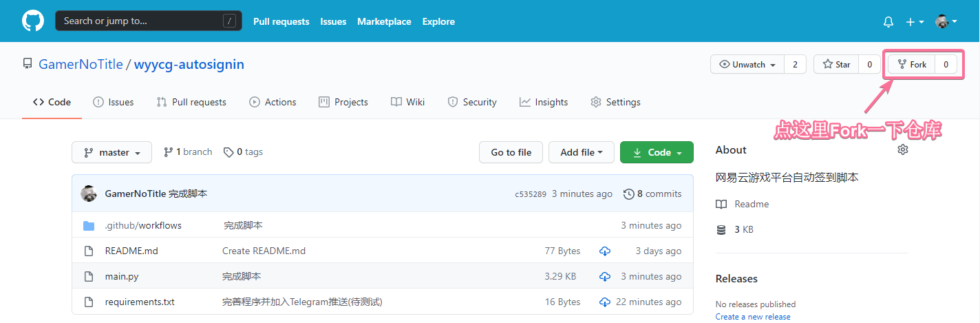View the forks count next to Fork
The image size is (980, 323).
click(946, 64)
